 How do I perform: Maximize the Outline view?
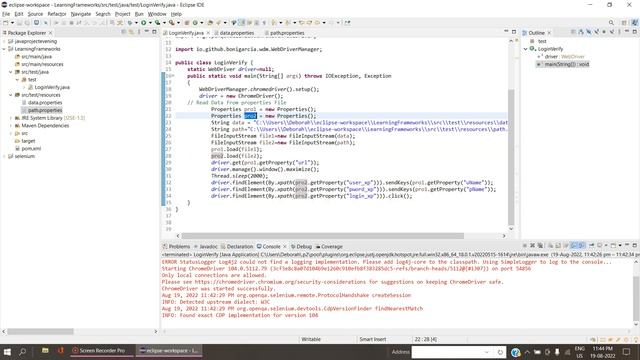[x=635, y=32]
